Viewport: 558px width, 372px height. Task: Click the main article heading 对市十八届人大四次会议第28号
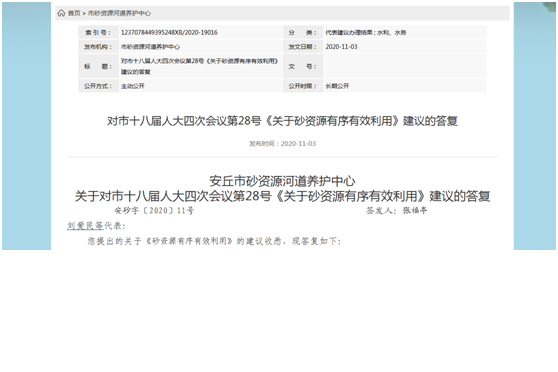point(282,121)
